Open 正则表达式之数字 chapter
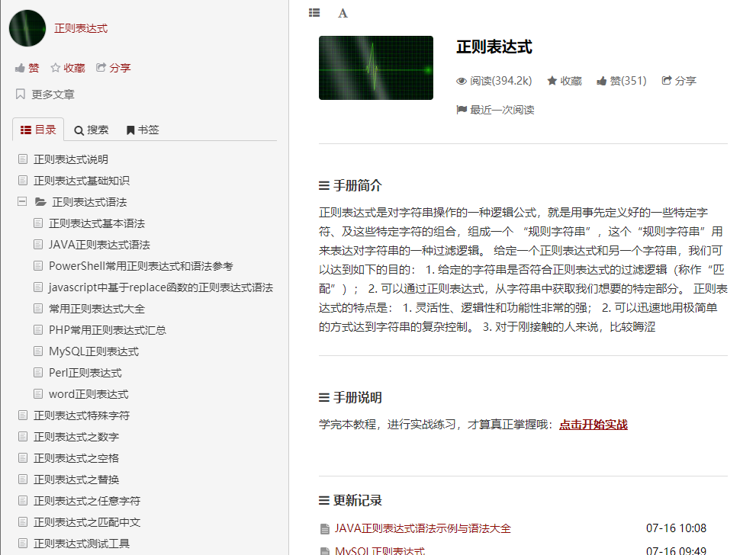 pos(76,437)
